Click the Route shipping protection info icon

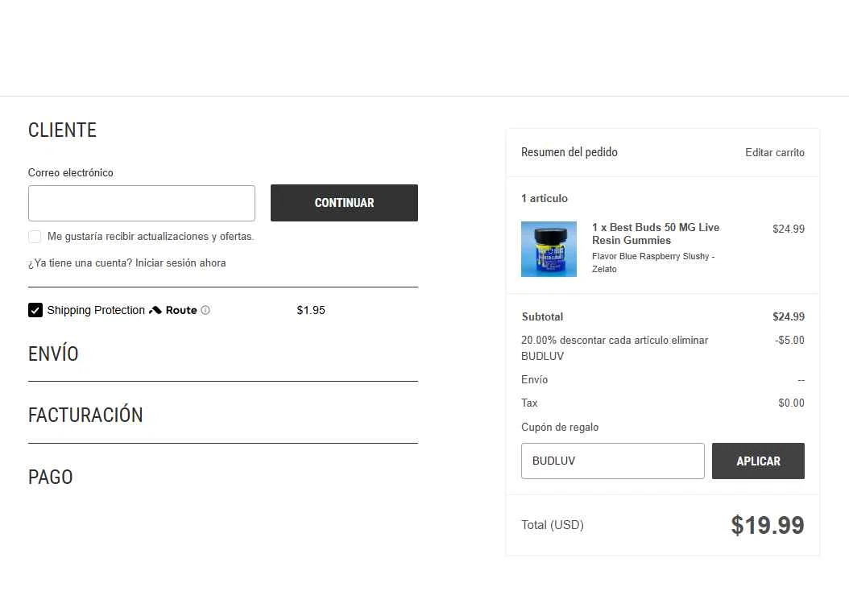tap(205, 310)
